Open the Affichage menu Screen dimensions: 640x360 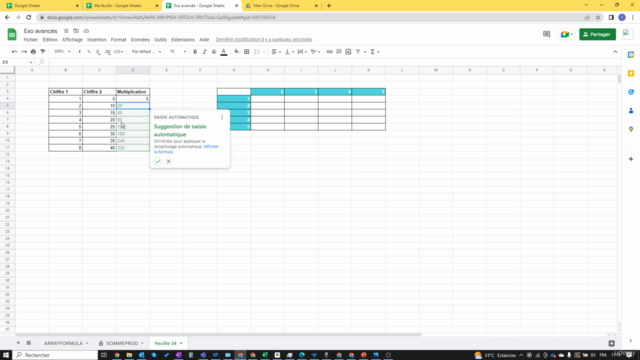tap(72, 40)
